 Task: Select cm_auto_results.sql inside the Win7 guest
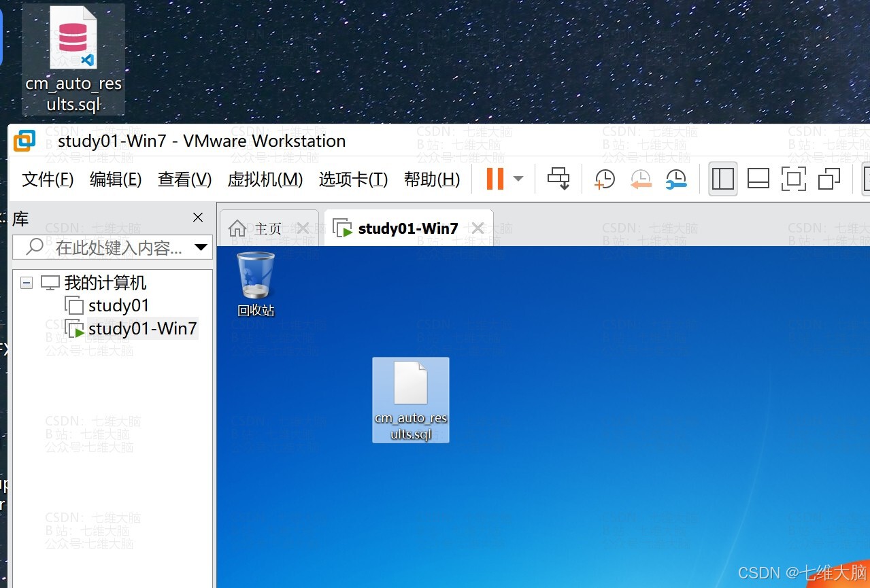[411, 400]
